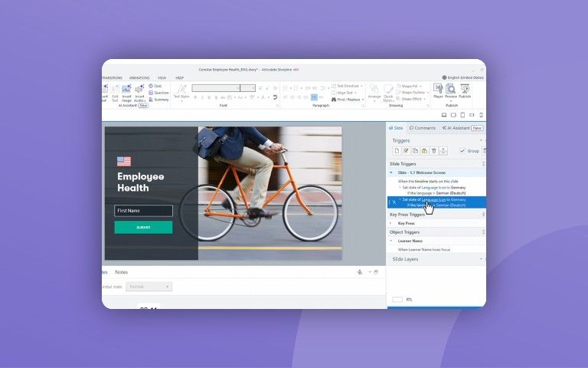Image resolution: width=588 pixels, height=368 pixels.
Task: Click the Language Icon link in selected trigger
Action: pos(433,200)
